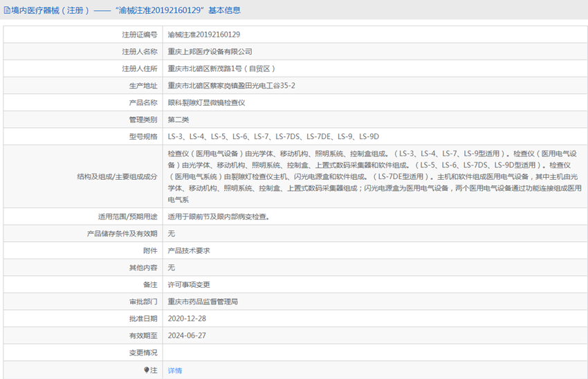Image resolution: width=588 pixels, height=379 pixels.
Task: Click the marker icon beside 注 label
Action: click(146, 370)
